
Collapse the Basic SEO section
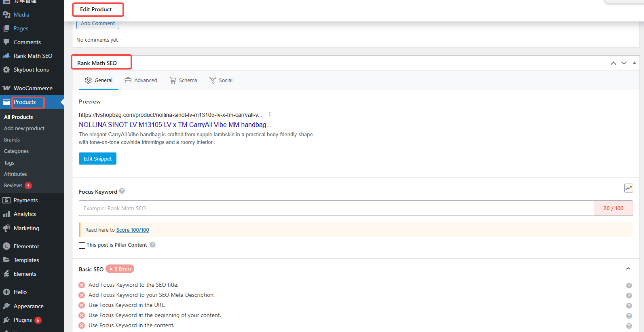(628, 269)
